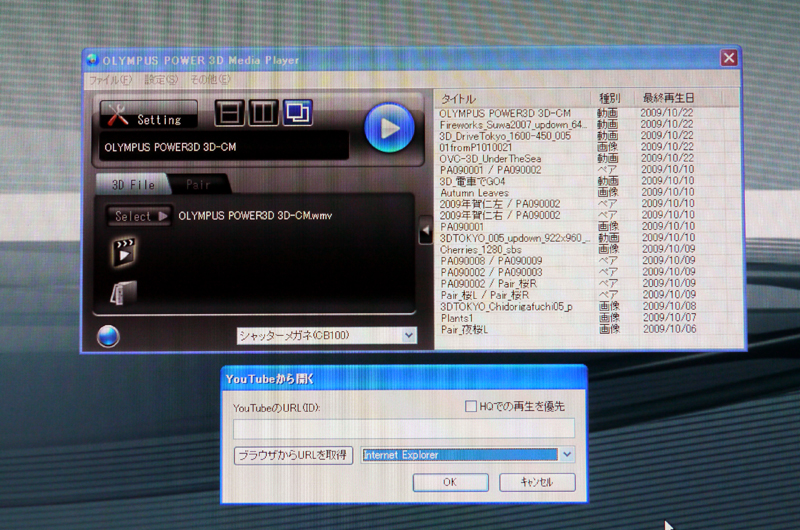
Task: Open the その他(E) menu
Action: pos(210,80)
